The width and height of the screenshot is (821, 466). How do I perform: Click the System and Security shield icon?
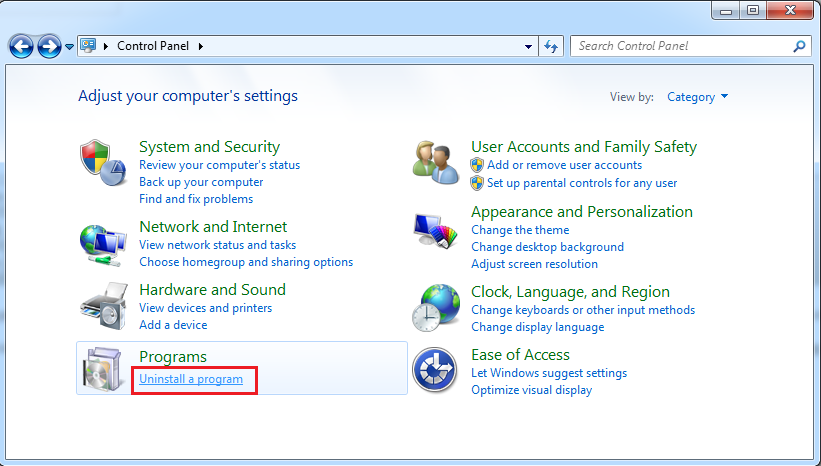101,162
